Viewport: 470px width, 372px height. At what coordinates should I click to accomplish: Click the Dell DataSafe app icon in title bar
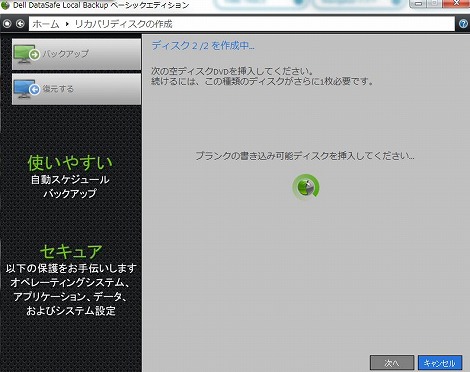5,5
